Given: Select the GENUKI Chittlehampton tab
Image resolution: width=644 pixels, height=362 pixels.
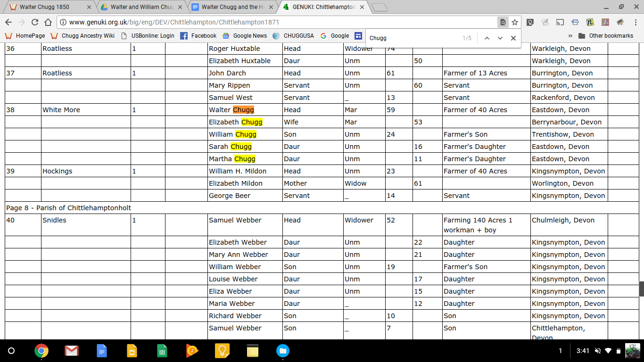Looking at the screenshot, I should (x=324, y=7).
